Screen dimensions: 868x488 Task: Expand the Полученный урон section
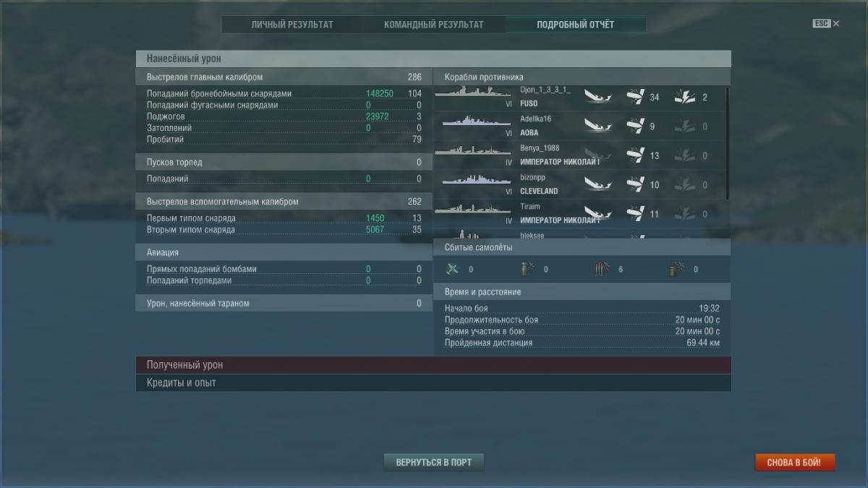click(433, 365)
